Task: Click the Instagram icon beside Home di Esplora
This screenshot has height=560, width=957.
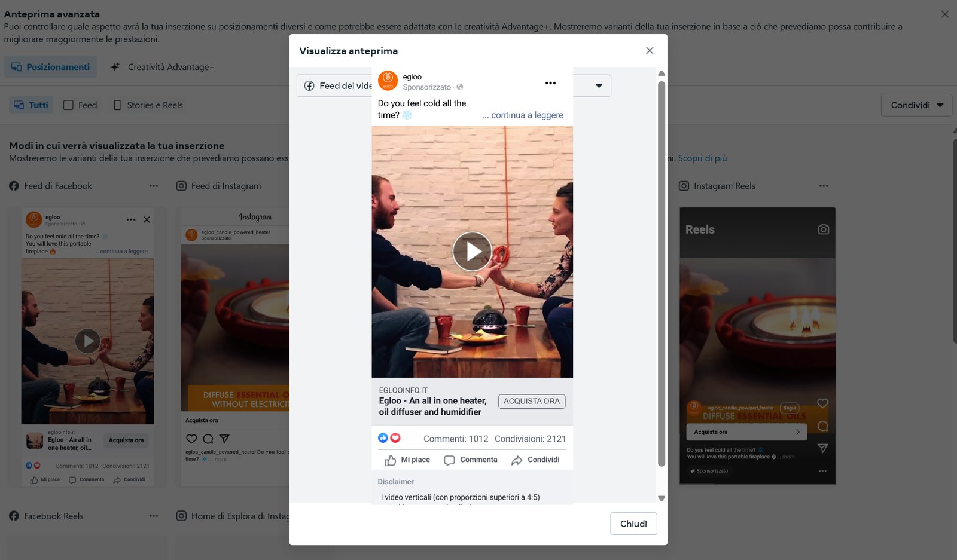Action: coord(181,516)
